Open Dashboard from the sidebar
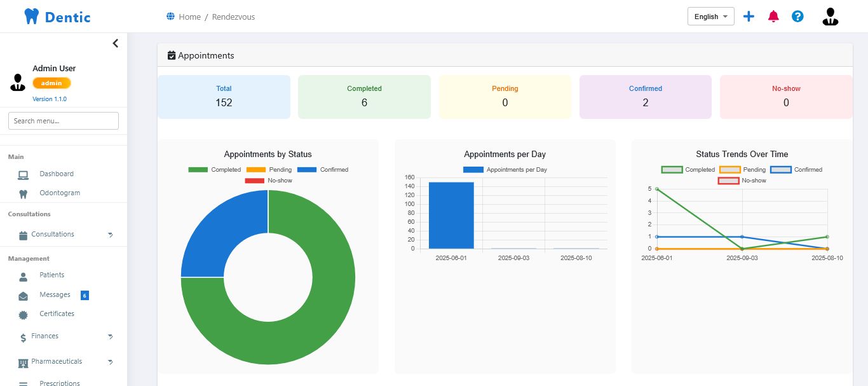The image size is (868, 386). pos(57,174)
